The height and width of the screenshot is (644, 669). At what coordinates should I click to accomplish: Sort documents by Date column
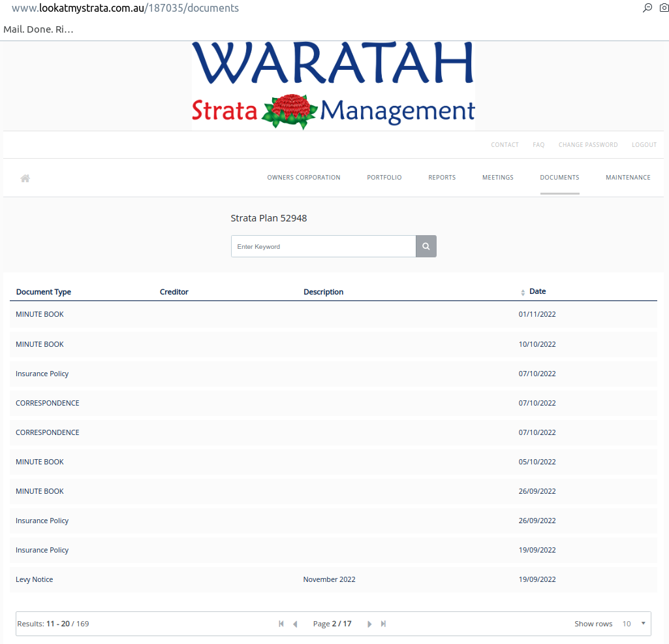[x=537, y=291]
